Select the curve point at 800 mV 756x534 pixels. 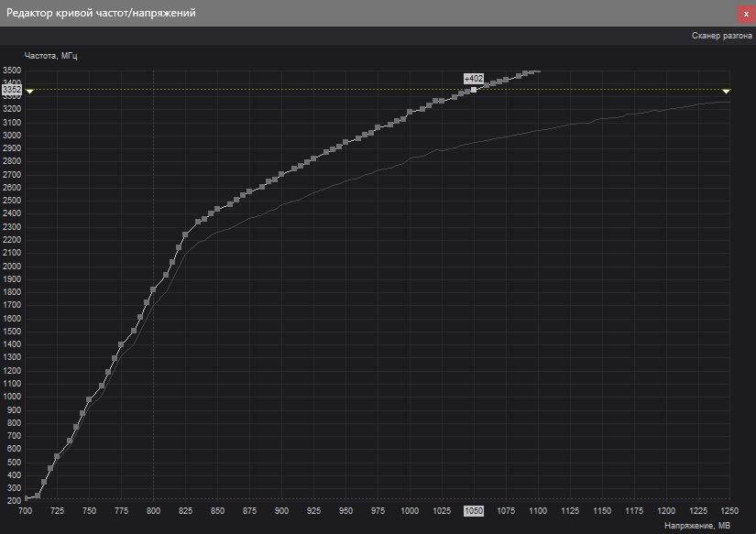coord(153,289)
